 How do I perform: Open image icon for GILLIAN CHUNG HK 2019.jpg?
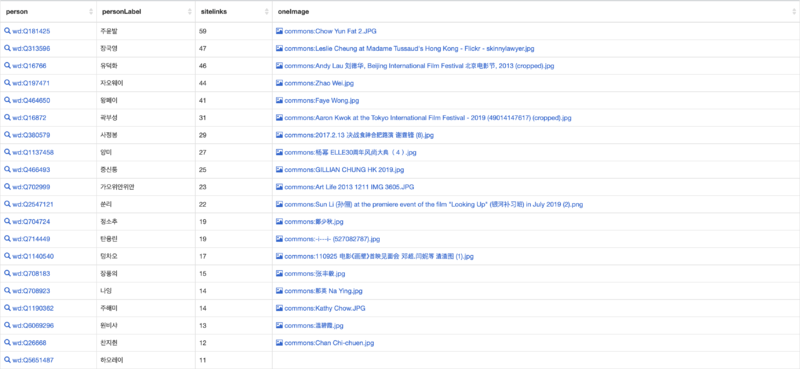point(279,169)
